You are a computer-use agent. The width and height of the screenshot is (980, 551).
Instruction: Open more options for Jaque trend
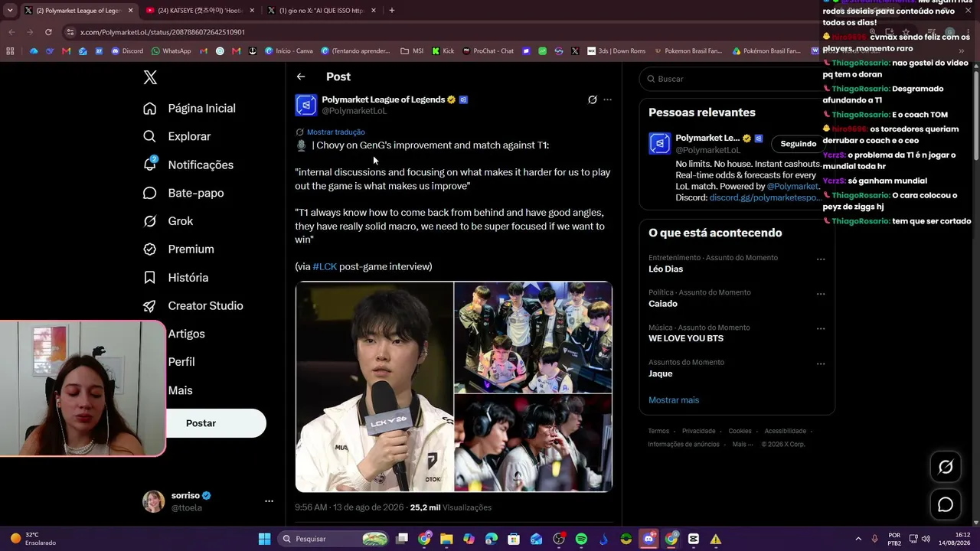(x=821, y=364)
